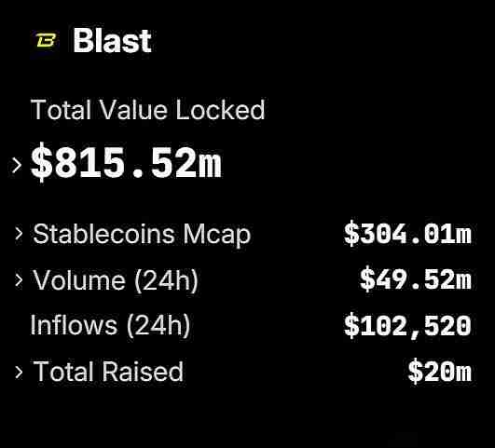The height and width of the screenshot is (448, 495).
Task: Click the word Locked in TVL heading
Action: tap(220, 110)
